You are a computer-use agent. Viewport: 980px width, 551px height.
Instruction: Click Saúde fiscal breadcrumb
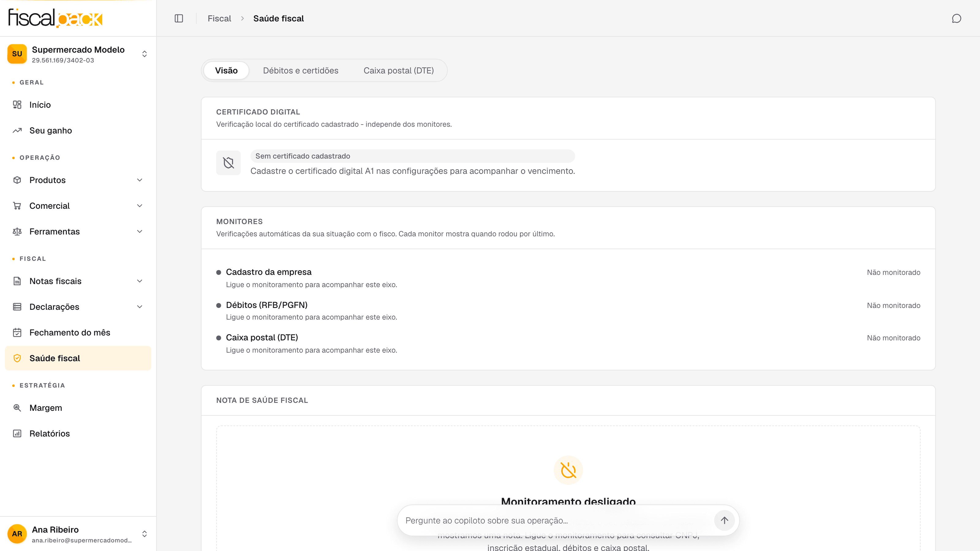278,18
